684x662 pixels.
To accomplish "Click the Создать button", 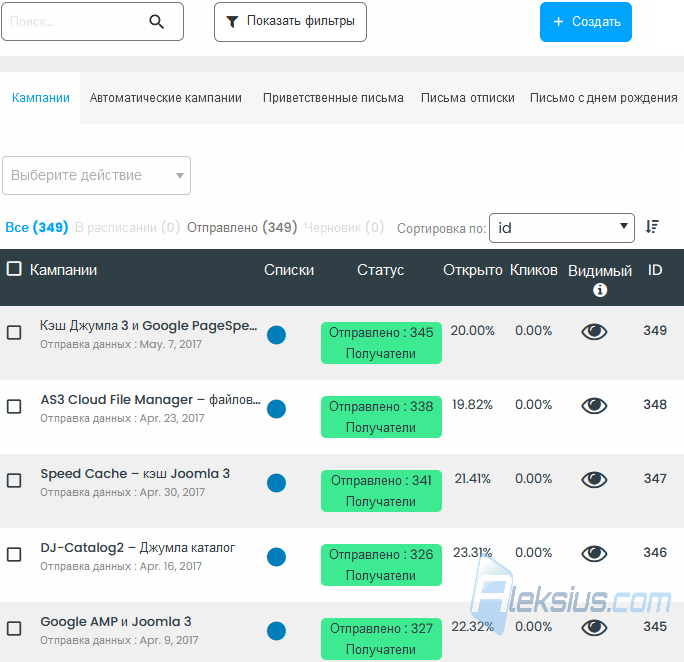I will click(585, 22).
